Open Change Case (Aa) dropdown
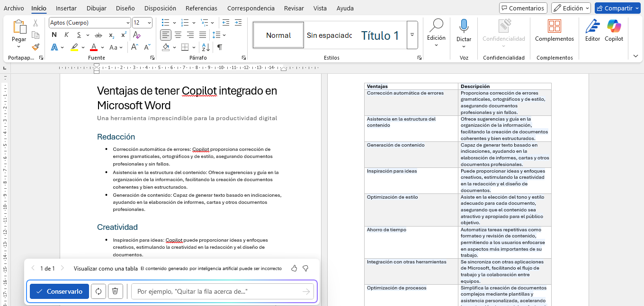 pos(116,47)
